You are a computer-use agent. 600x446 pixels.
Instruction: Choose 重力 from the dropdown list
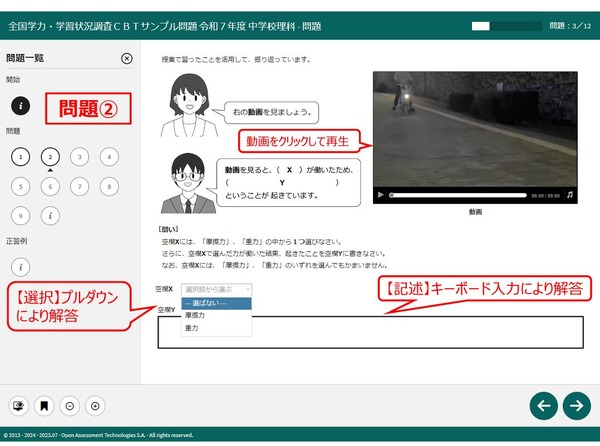(191, 328)
